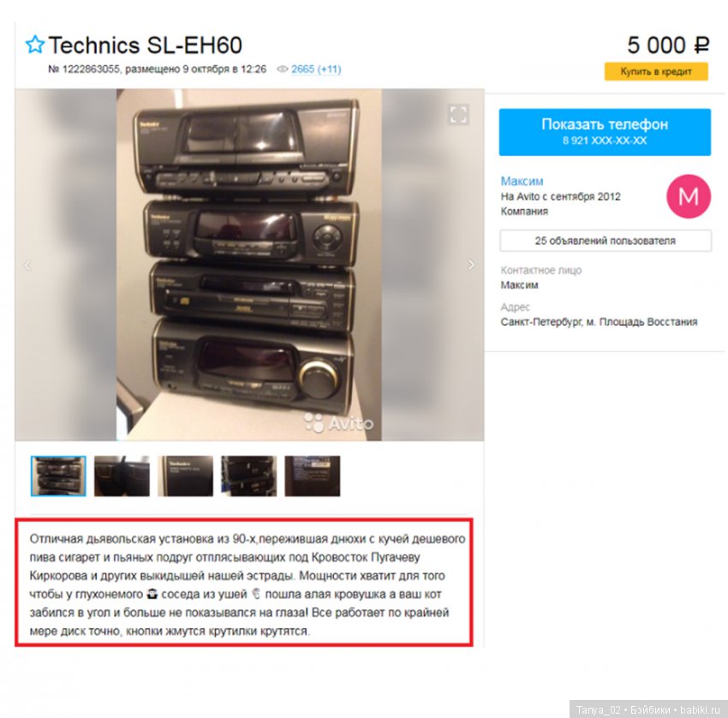Click Купить в кредит button
This screenshot has height=718, width=728.
656,71
